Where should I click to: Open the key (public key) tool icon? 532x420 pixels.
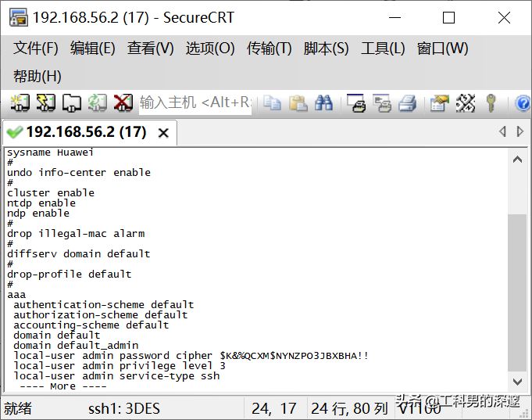[x=491, y=102]
